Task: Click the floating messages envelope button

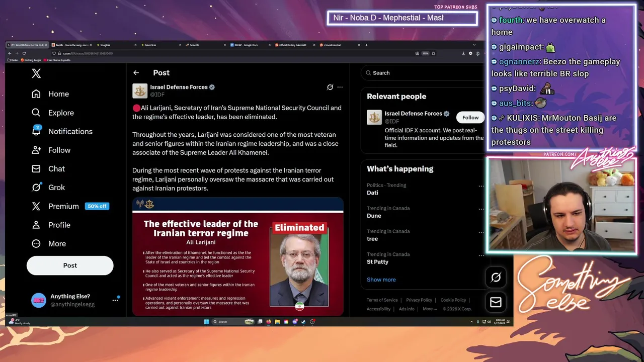Action: point(496,302)
